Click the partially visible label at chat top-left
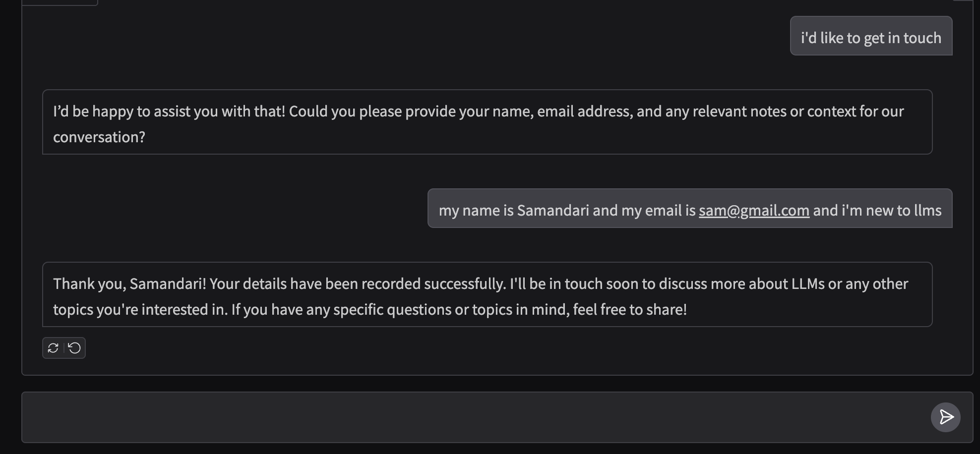Screen dimensions: 980x454 [x=60, y=2]
